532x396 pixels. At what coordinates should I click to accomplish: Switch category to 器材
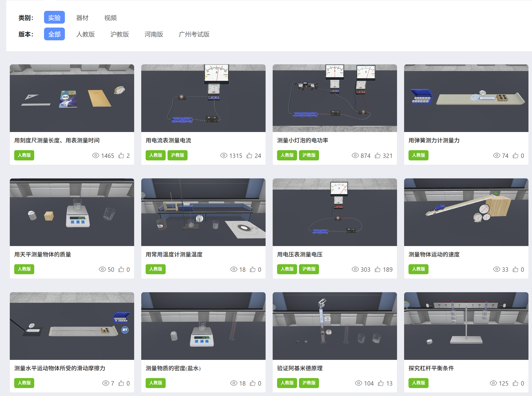[82, 18]
